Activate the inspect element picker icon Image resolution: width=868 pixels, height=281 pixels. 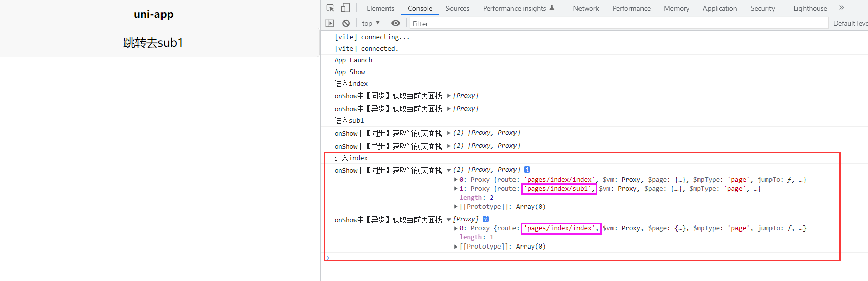click(x=330, y=8)
